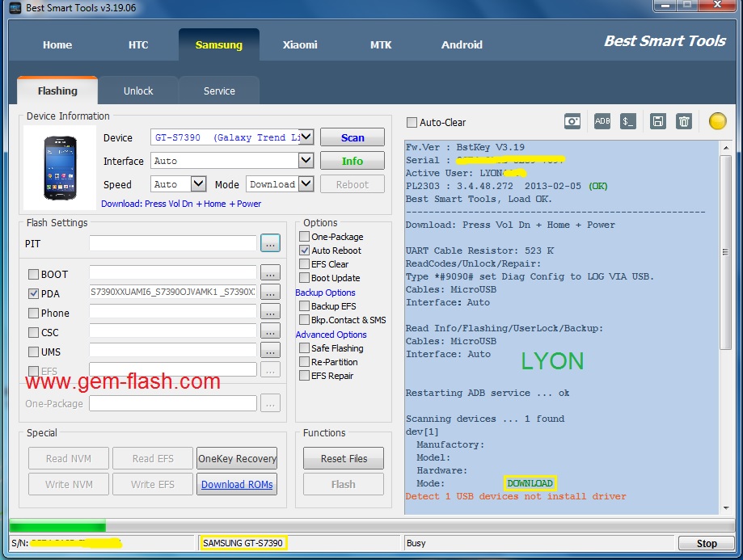Clear log using trash can icon
743x560 pixels.
(x=684, y=121)
